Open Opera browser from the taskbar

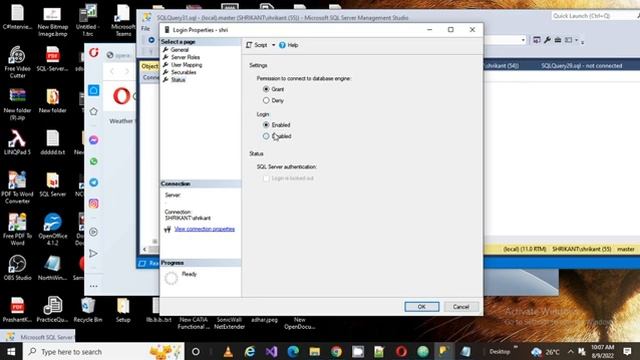(401, 352)
